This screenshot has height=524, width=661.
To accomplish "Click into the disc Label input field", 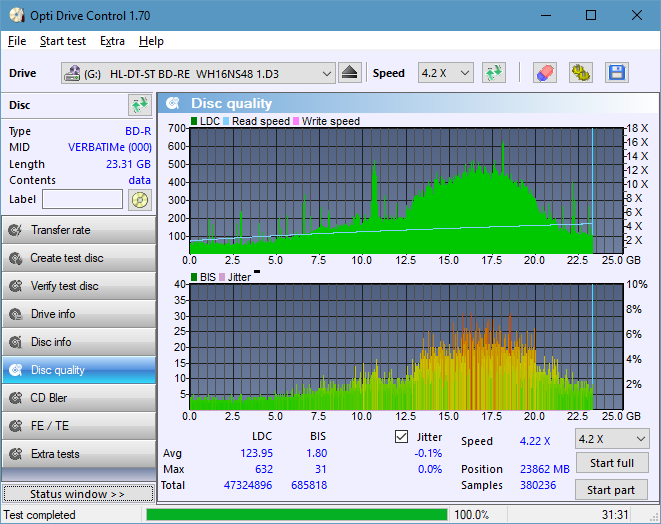I will pos(83,199).
